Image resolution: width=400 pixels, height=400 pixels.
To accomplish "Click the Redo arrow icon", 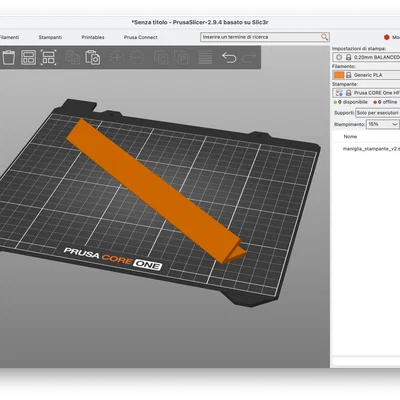I will 249,57.
